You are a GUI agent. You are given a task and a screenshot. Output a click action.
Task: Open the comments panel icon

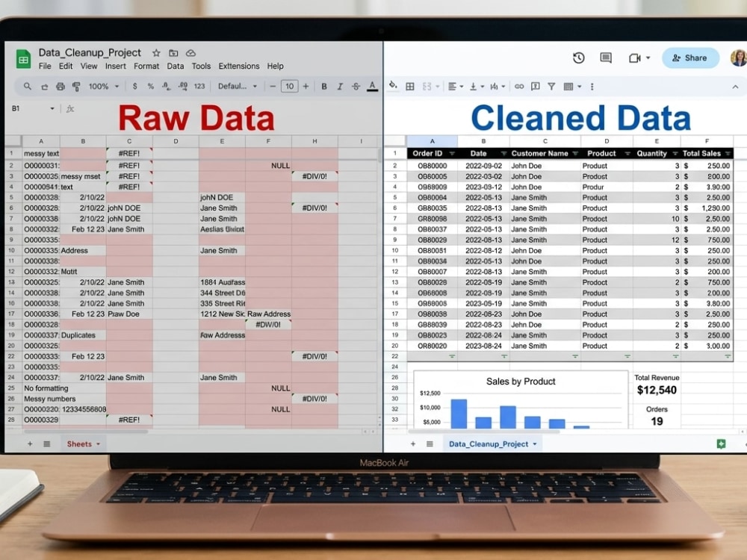point(606,58)
